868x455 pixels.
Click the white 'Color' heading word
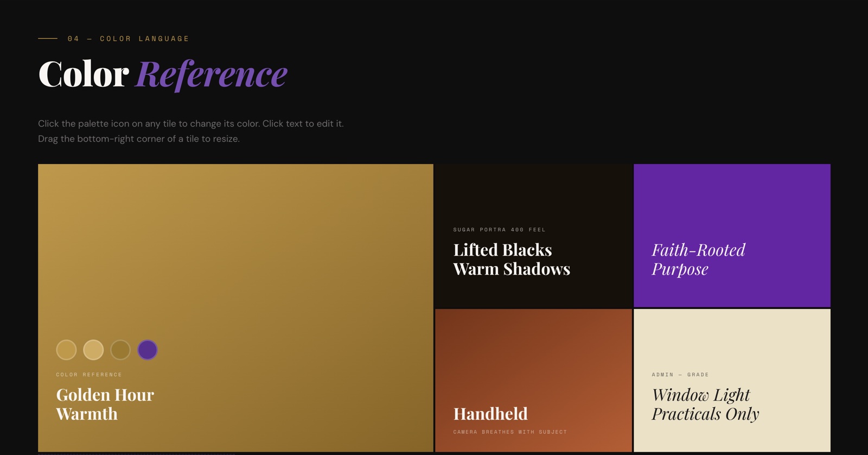pos(84,74)
